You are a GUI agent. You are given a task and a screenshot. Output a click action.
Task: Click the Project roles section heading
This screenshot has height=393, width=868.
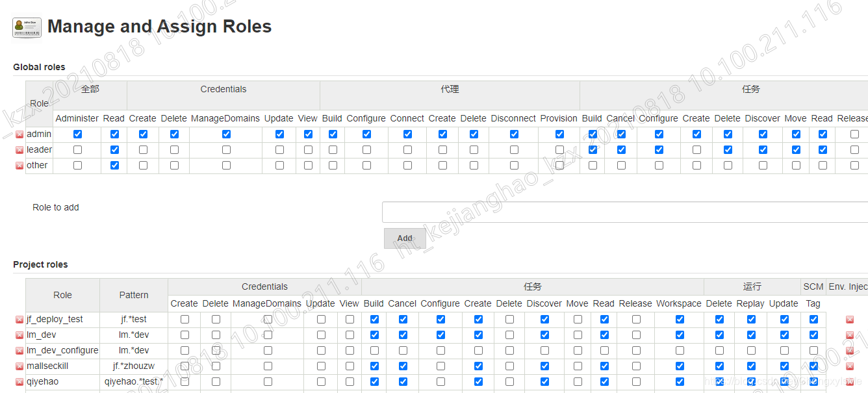coord(40,264)
